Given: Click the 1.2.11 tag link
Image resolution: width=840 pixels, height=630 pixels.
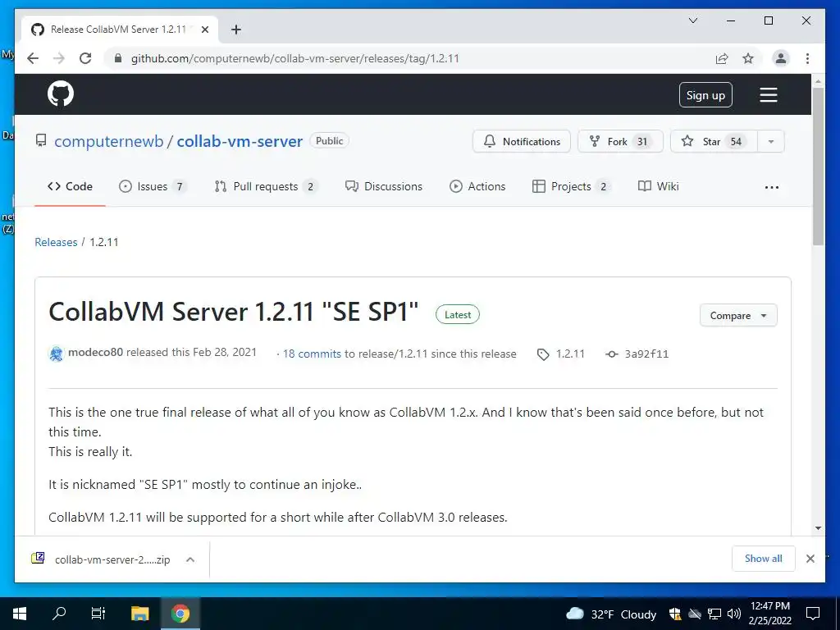Looking at the screenshot, I should click(x=570, y=354).
